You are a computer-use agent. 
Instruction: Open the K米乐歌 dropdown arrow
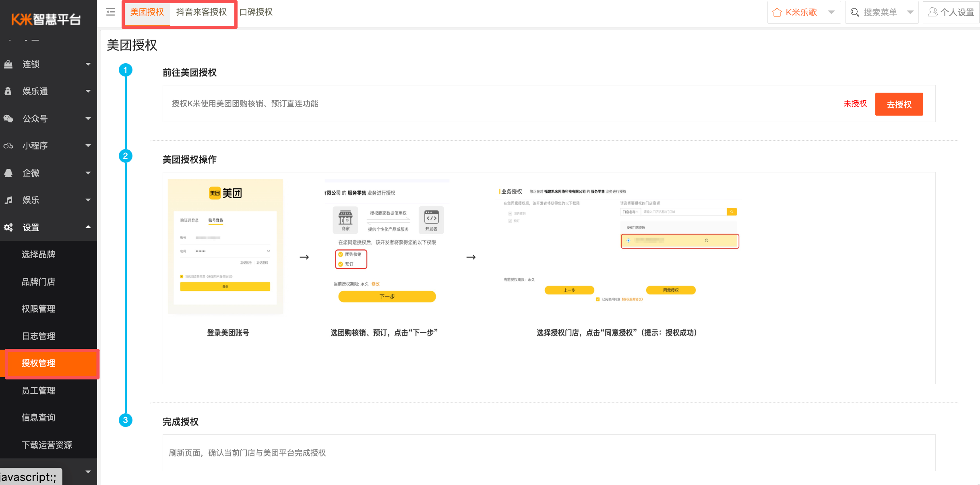[831, 12]
